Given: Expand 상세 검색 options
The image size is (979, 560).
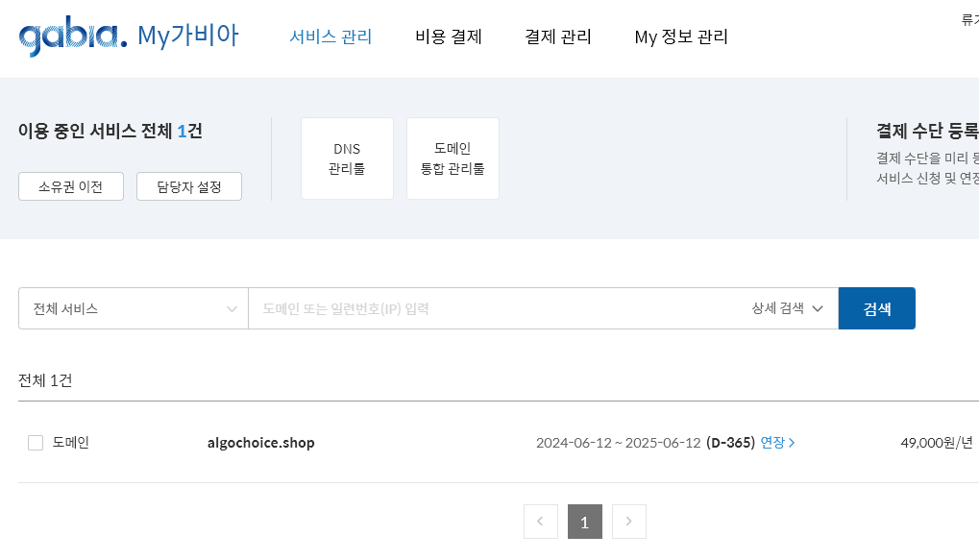Looking at the screenshot, I should pyautogui.click(x=787, y=308).
